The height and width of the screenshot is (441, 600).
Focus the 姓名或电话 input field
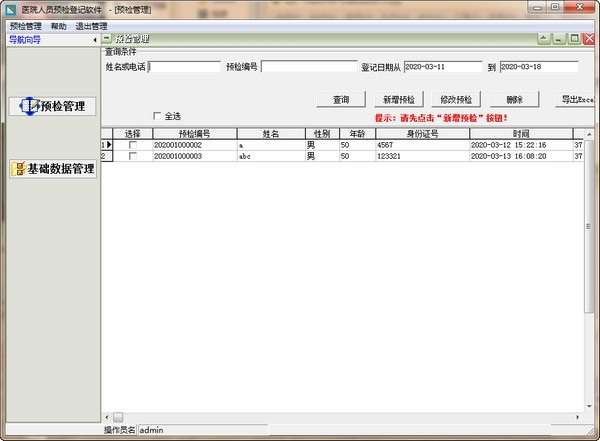point(184,67)
